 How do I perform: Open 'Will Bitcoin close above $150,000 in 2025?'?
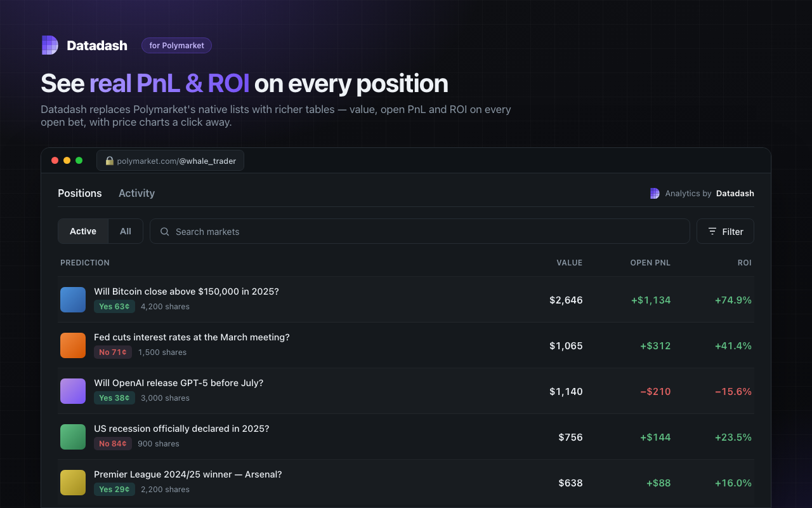pyautogui.click(x=187, y=291)
